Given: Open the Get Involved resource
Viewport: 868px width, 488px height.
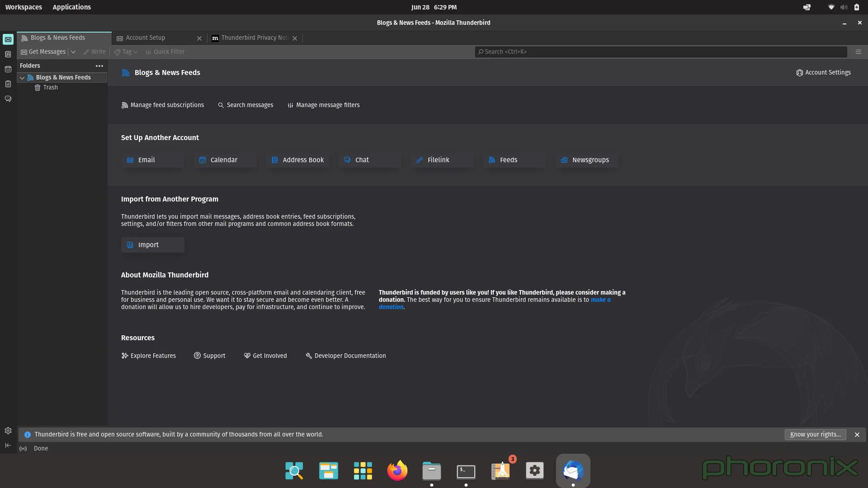Looking at the screenshot, I should pyautogui.click(x=265, y=356).
